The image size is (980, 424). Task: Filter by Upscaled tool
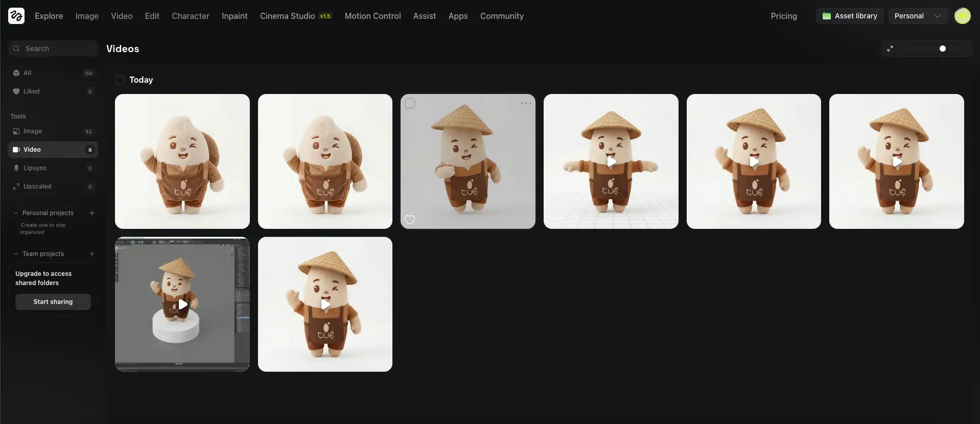tap(53, 186)
